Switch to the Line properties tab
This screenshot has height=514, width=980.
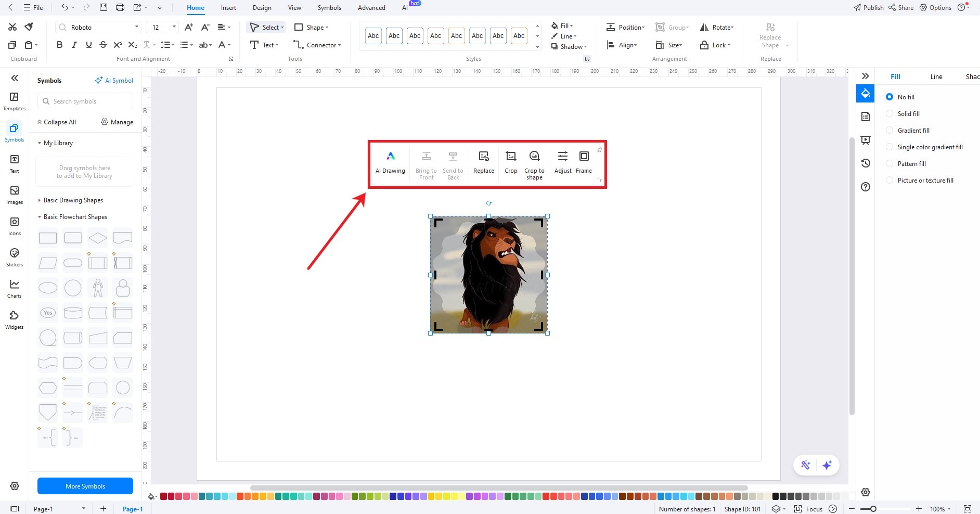[x=936, y=76]
